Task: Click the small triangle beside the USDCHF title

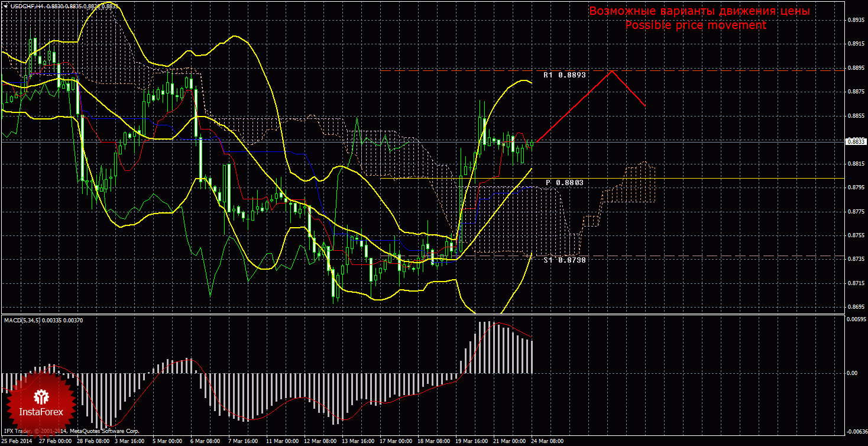Action: (x=5, y=6)
